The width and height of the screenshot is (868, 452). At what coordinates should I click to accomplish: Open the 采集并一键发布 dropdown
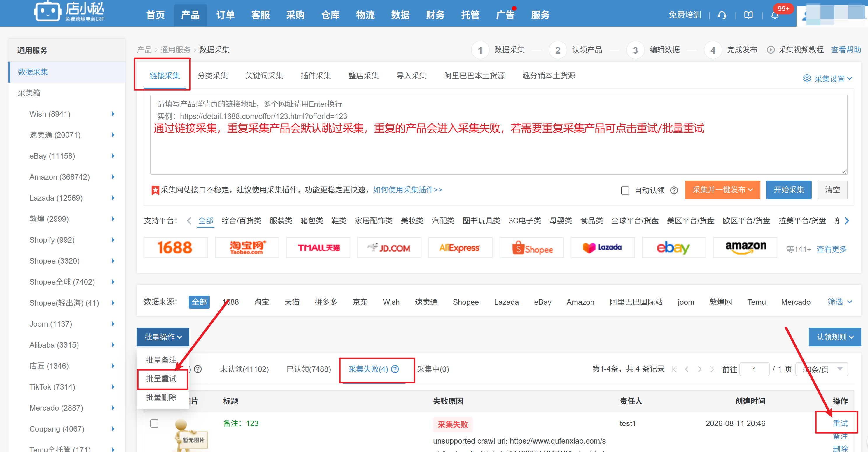[x=722, y=190]
